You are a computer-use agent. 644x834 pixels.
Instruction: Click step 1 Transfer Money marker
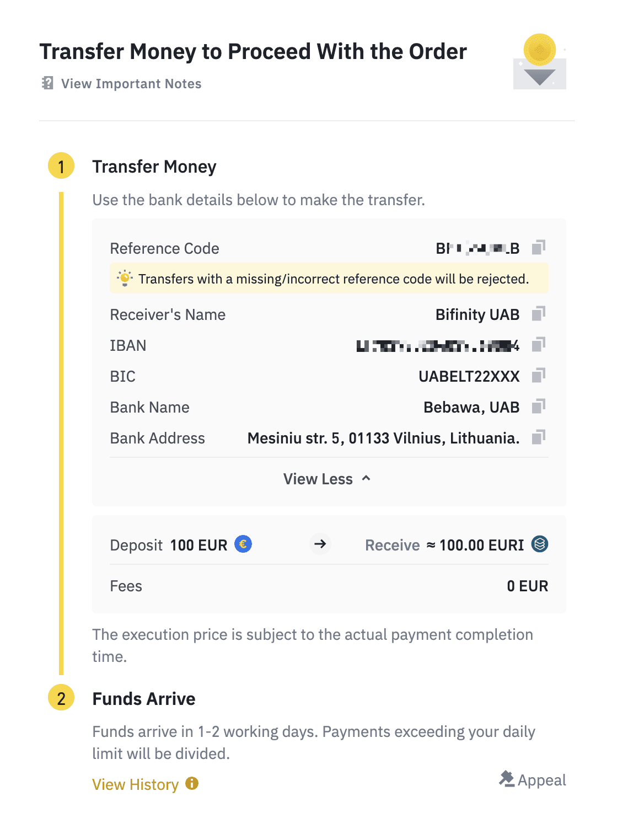tap(61, 166)
